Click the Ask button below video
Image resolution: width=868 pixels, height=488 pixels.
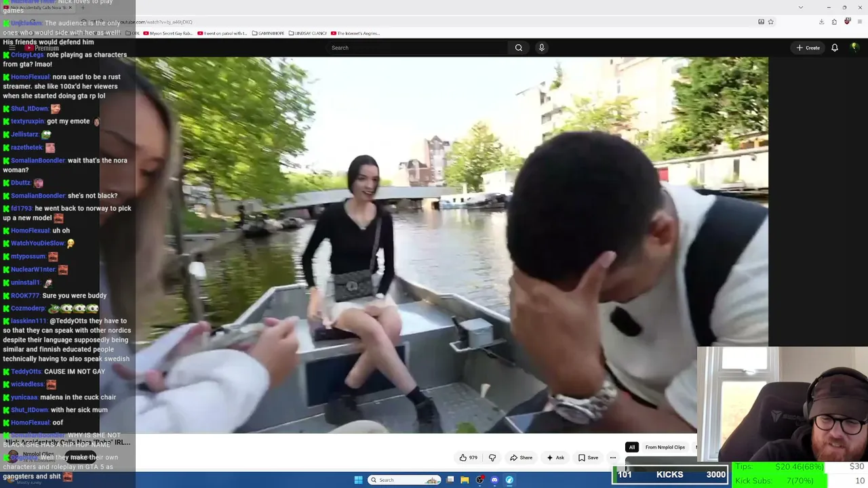click(x=555, y=457)
